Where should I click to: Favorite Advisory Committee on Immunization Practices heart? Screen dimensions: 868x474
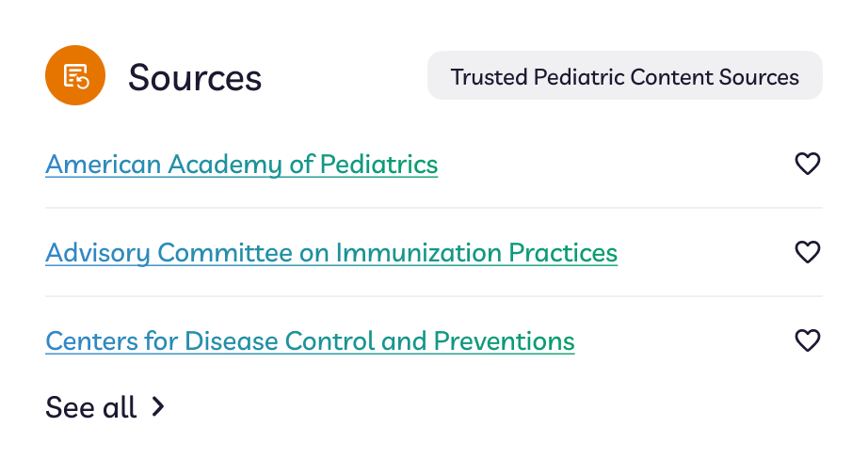tap(808, 252)
